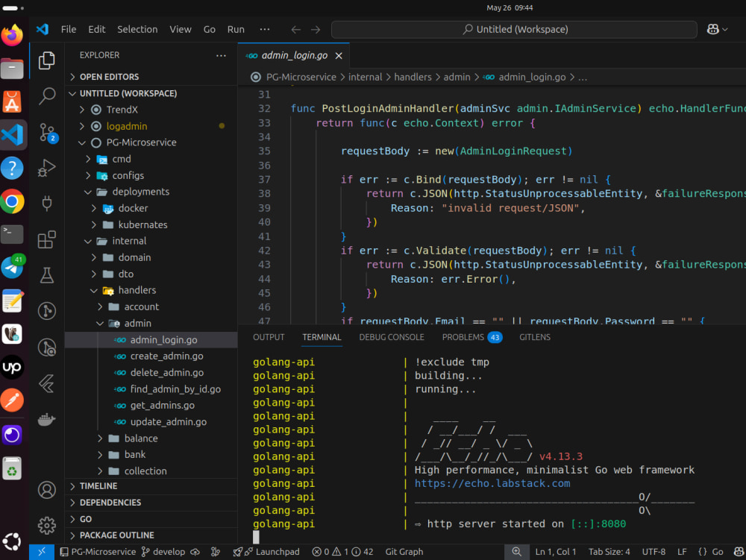Open Telegram from the dock
This screenshot has height=560, width=746.
click(13, 268)
